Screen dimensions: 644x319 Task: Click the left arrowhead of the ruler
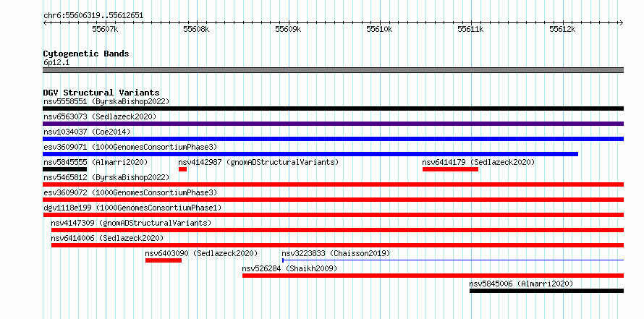(45, 22)
